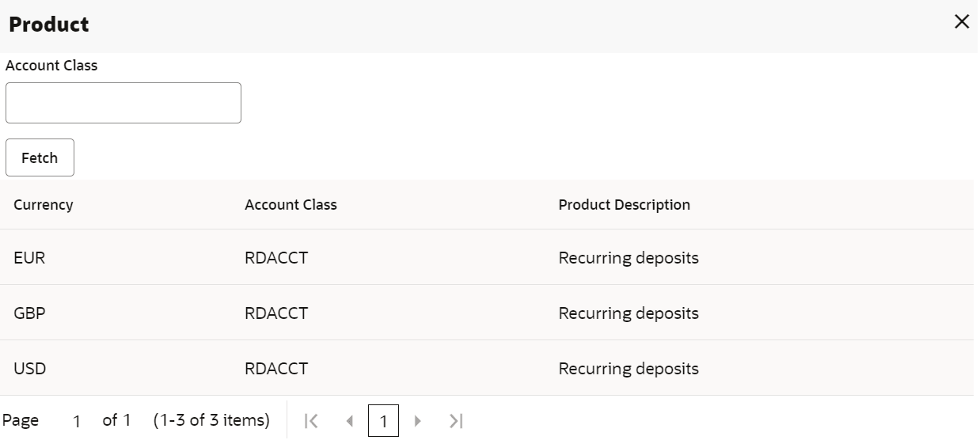
Task: Click Recurring deposits in EUR row
Action: point(629,258)
